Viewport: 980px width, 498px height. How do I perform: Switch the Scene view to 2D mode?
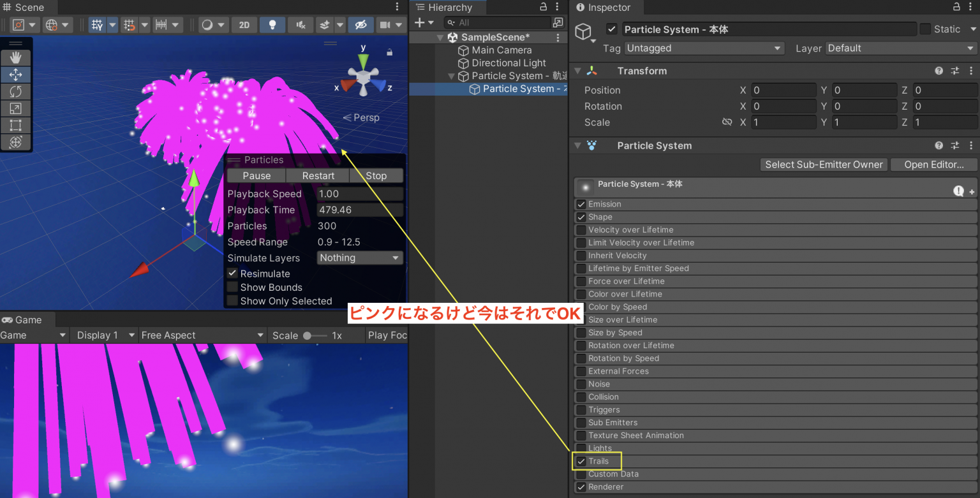pyautogui.click(x=244, y=24)
